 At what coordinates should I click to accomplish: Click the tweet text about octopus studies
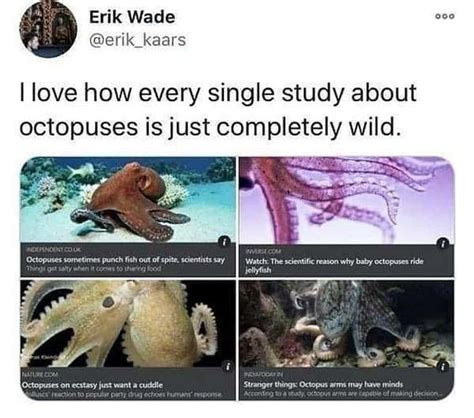pyautogui.click(x=218, y=110)
